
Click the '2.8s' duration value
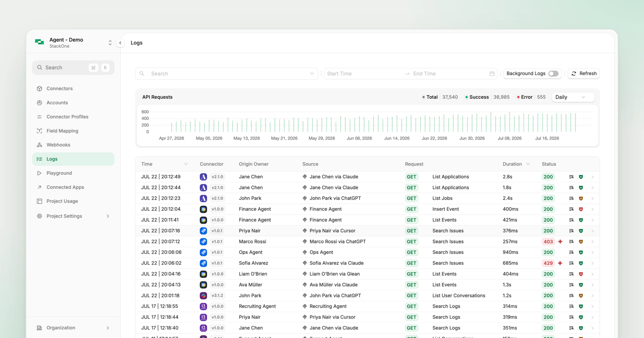(507, 177)
